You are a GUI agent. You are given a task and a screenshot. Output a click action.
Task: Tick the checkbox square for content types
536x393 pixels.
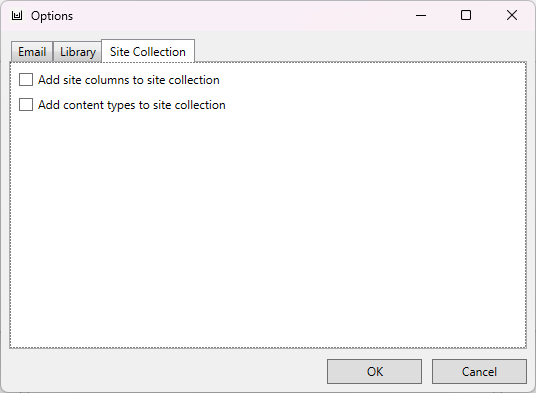[x=26, y=105]
